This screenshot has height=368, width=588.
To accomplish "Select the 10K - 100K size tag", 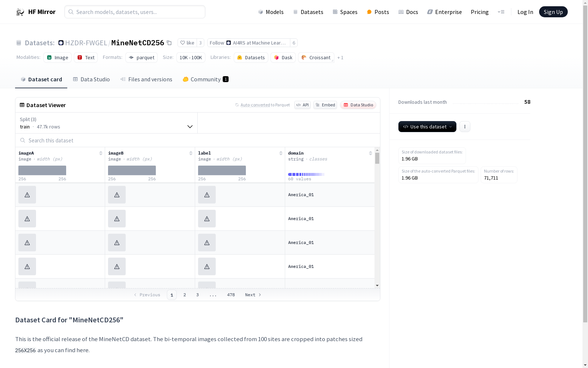I will coord(191,57).
